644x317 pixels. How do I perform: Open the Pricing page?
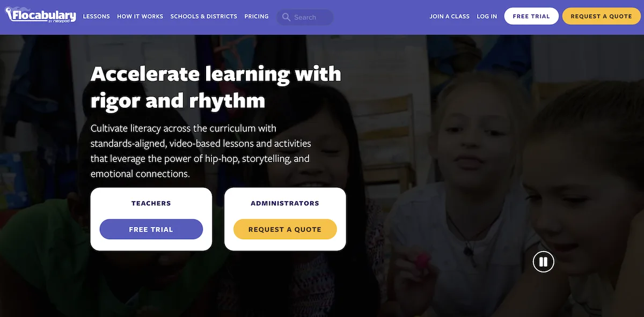pyautogui.click(x=257, y=17)
